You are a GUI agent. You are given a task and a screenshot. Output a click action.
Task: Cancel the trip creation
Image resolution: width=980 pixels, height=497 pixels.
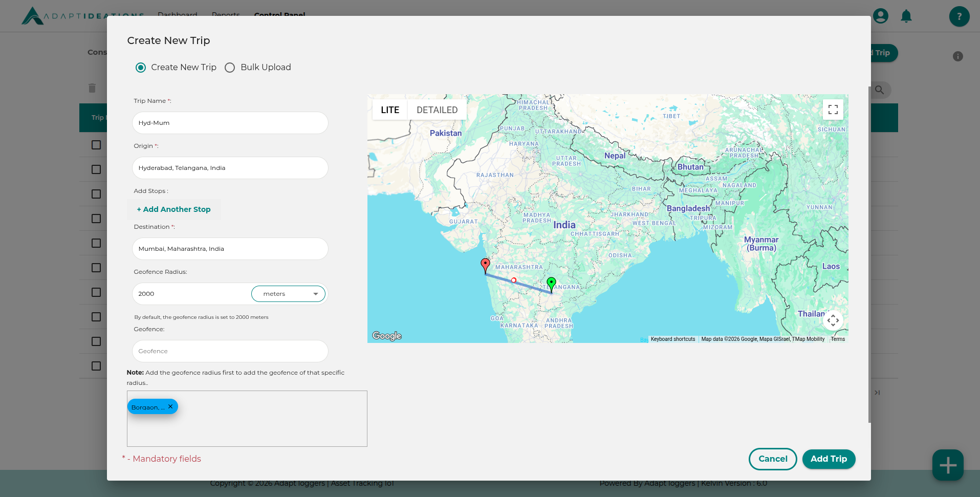[772, 459]
